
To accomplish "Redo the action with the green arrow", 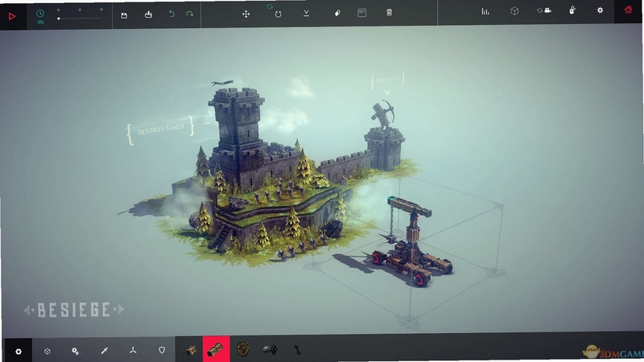I will coord(190,14).
